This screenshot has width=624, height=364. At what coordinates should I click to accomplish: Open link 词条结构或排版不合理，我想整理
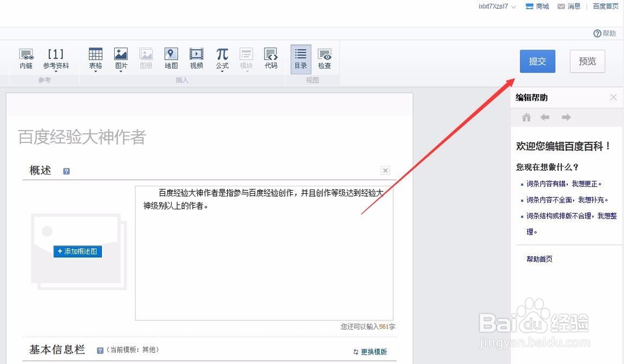(x=572, y=224)
